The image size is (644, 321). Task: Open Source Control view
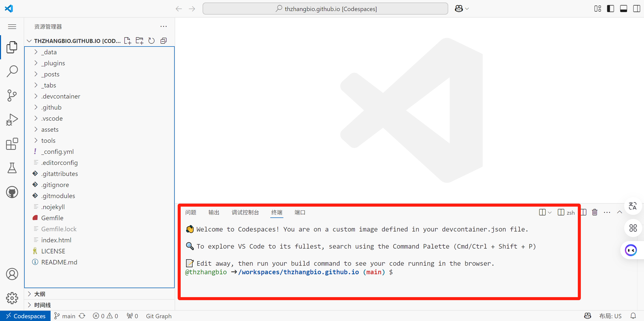pos(12,96)
